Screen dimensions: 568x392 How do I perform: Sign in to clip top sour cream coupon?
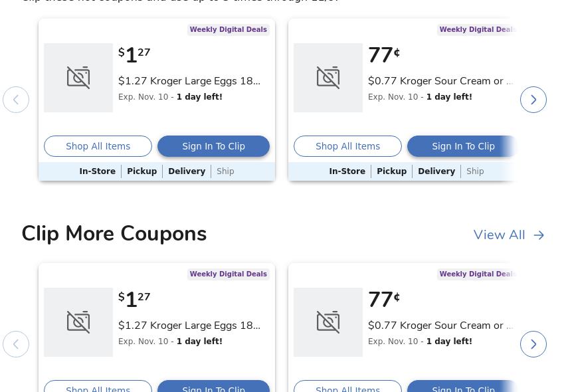(462, 146)
